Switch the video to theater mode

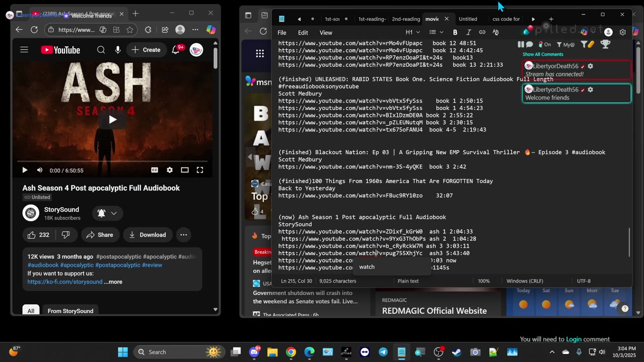coord(185,170)
